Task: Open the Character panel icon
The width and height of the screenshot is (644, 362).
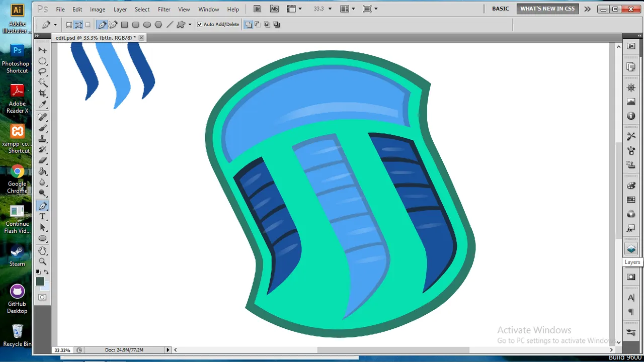Action: [x=631, y=298]
